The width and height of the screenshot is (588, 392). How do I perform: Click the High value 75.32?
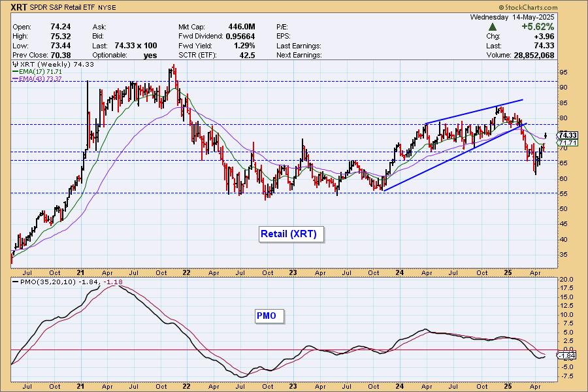[x=61, y=36]
